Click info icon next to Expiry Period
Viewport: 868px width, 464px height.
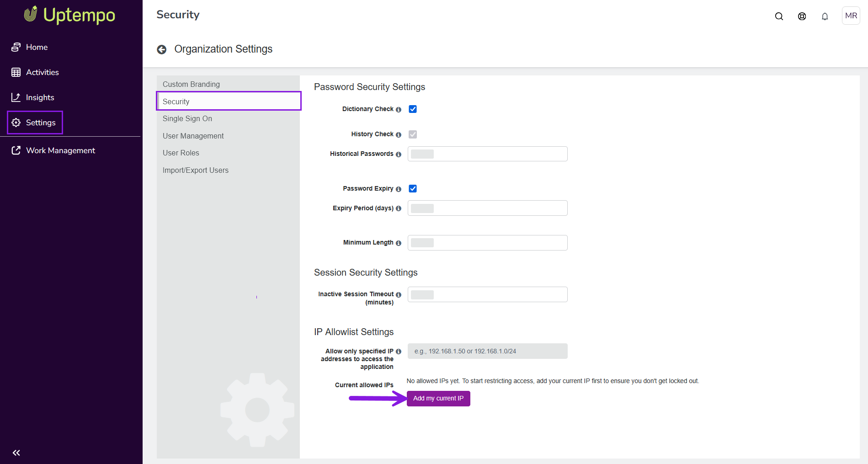(x=399, y=208)
